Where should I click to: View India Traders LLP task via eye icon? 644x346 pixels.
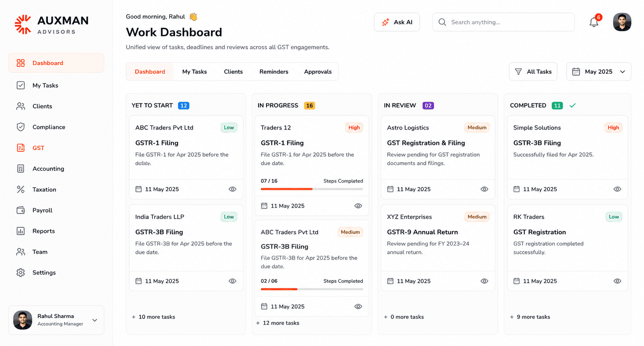pos(233,281)
